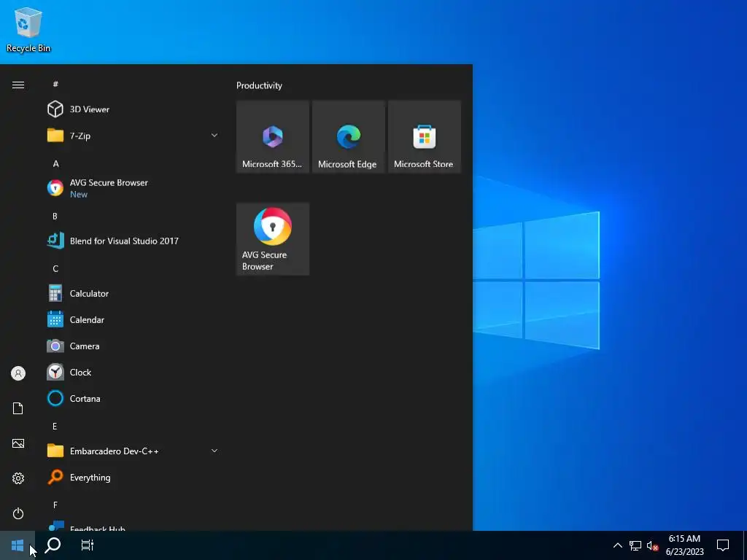This screenshot has height=560, width=747.
Task: Click the 'A' section letter header
Action: tap(55, 164)
